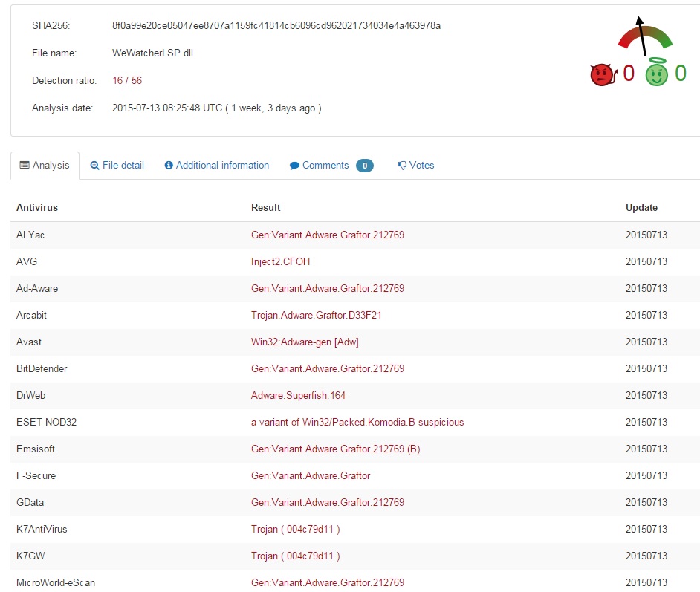
Task: Click the Ad-Aware antivirus row name
Action: click(37, 289)
